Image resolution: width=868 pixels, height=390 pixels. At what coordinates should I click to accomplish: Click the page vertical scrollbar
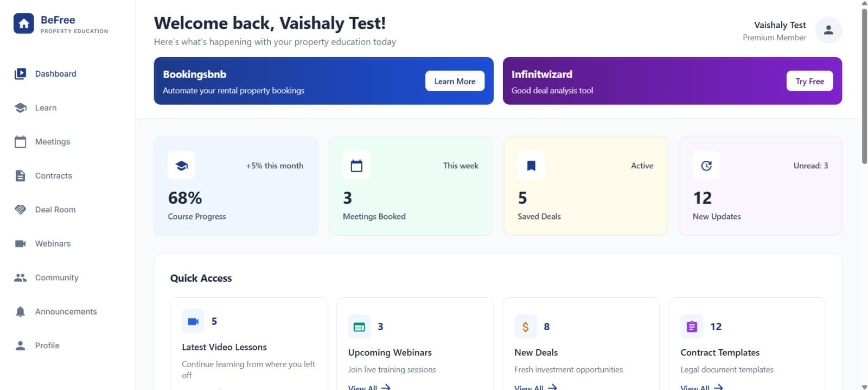(x=864, y=87)
